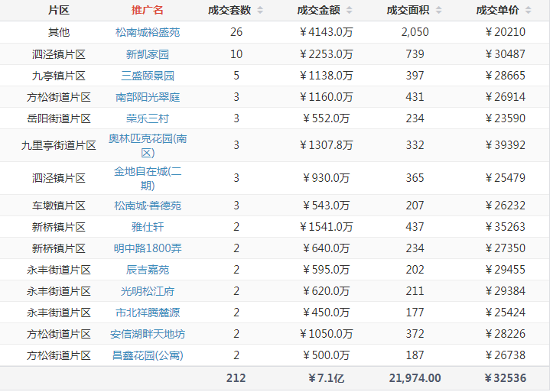Click the 九里亭街道片区 cell

coord(59,145)
